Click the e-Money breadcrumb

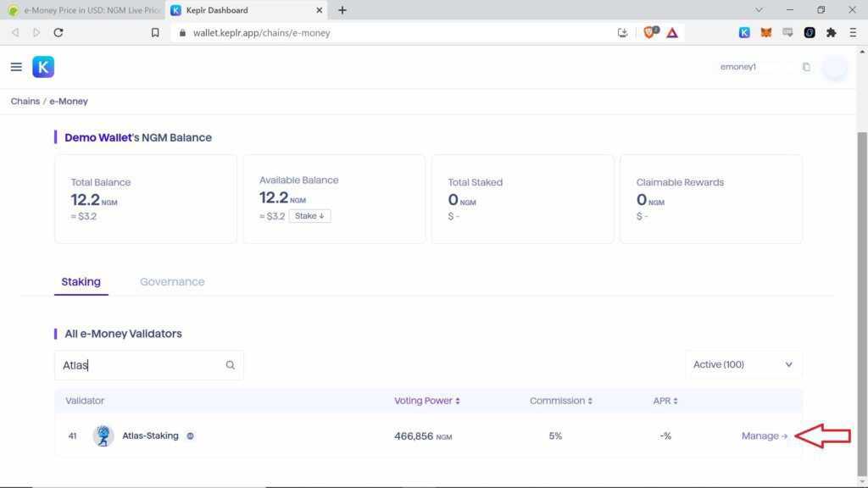(69, 102)
